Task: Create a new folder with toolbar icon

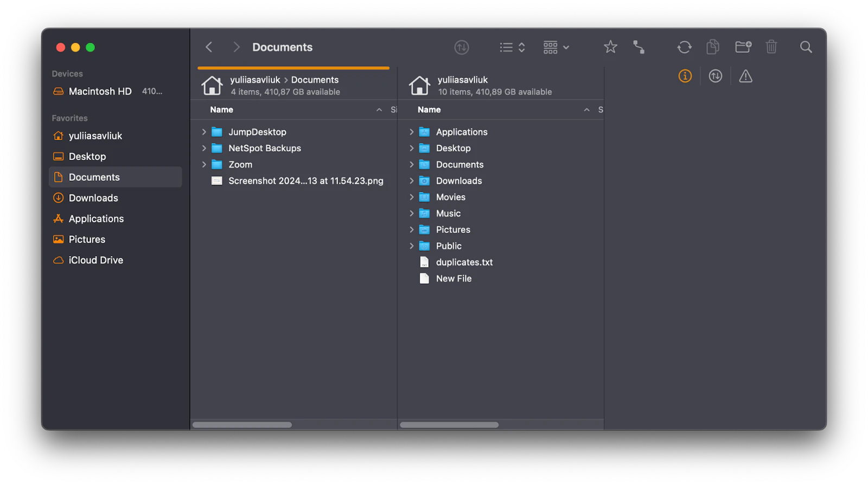Action: click(743, 47)
